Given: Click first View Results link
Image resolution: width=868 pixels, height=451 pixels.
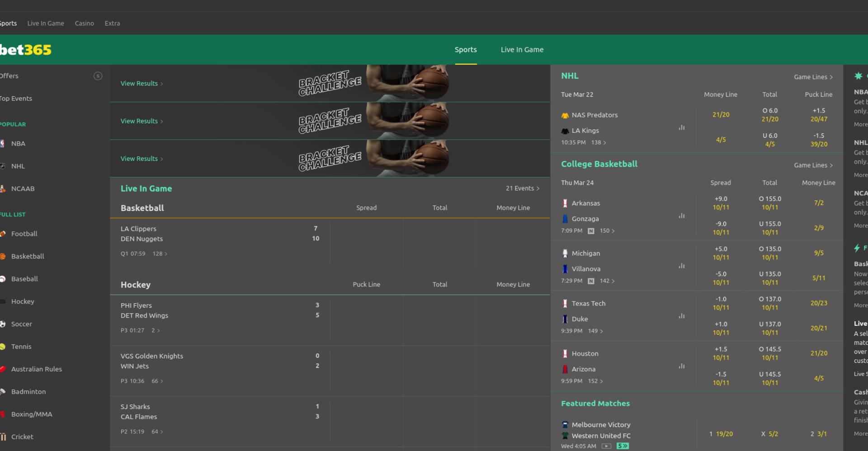Looking at the screenshot, I should pos(142,84).
